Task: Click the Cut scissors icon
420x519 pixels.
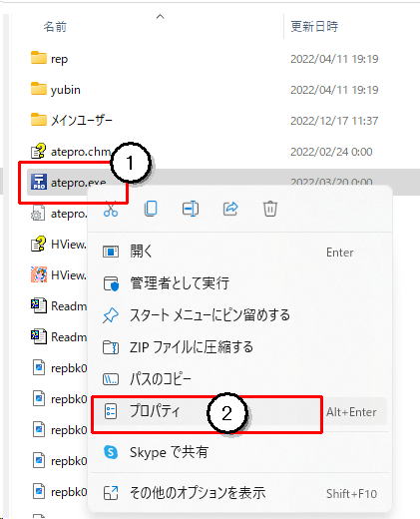Action: point(111,210)
